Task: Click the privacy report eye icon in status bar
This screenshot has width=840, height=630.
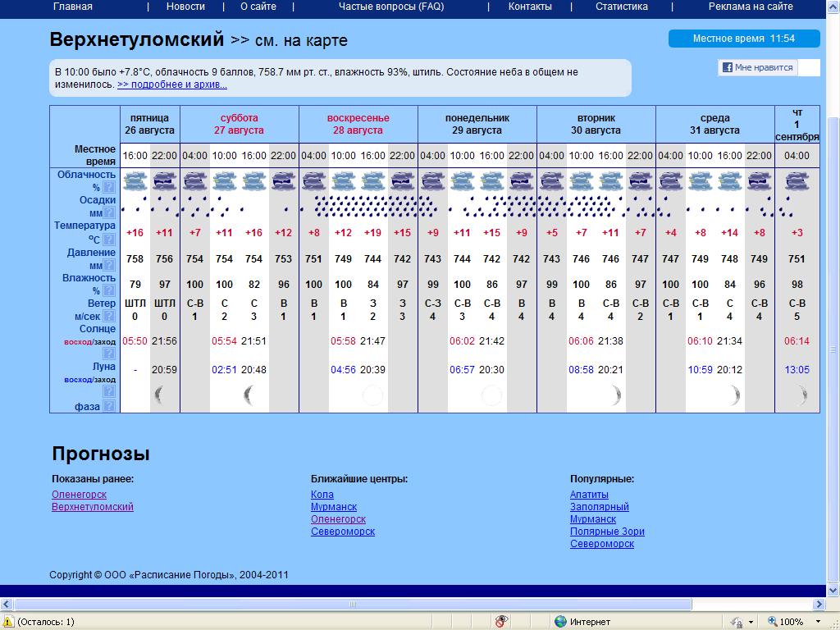Action: (502, 622)
